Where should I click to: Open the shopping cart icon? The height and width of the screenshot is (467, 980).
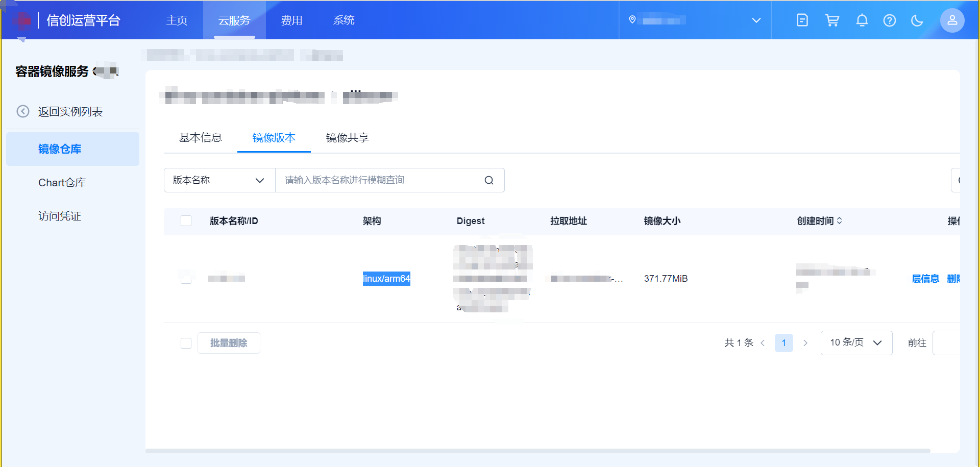832,20
